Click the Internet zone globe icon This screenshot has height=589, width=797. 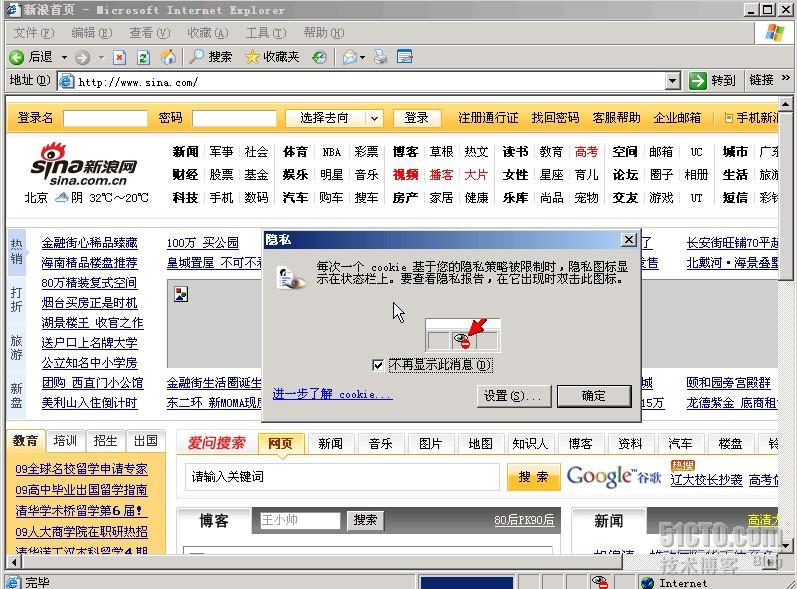click(648, 583)
